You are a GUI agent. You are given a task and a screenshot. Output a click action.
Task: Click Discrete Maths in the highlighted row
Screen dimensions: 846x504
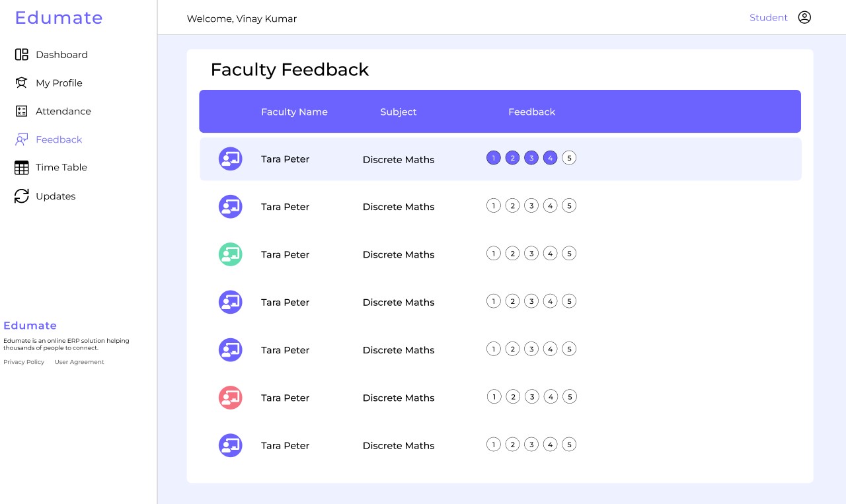click(399, 159)
